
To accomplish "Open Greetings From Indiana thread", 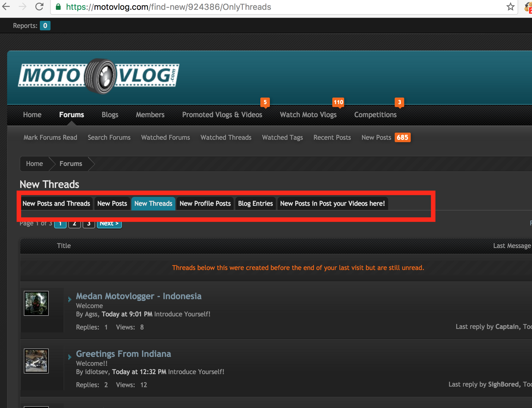I will pos(124,354).
